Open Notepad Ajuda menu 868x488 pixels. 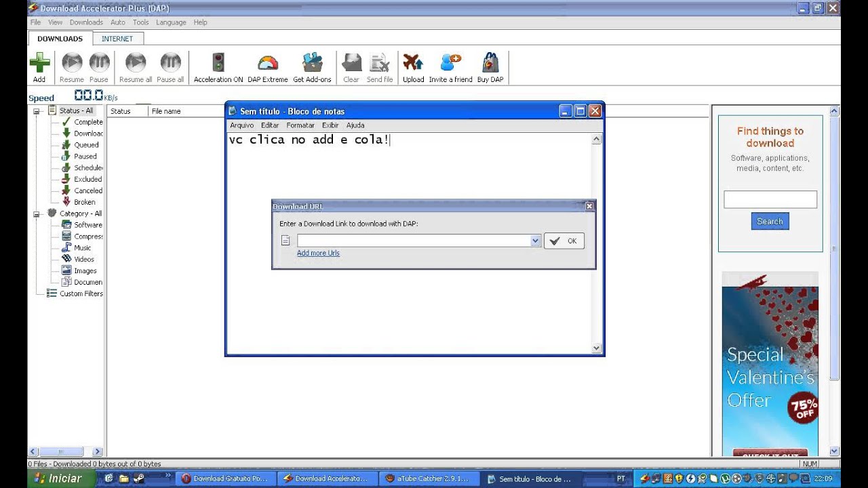click(x=355, y=125)
